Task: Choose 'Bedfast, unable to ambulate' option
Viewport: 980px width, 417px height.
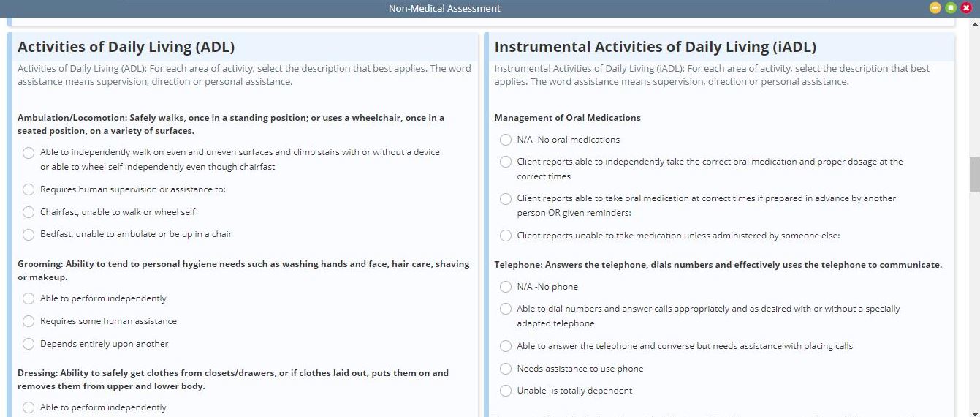Action: [x=29, y=234]
